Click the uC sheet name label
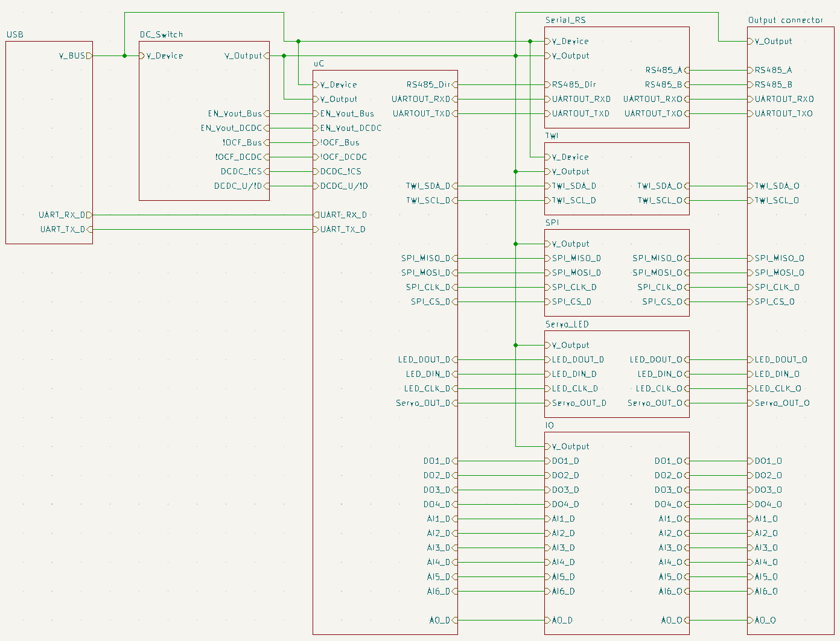Image resolution: width=840 pixels, height=641 pixels. pos(319,63)
